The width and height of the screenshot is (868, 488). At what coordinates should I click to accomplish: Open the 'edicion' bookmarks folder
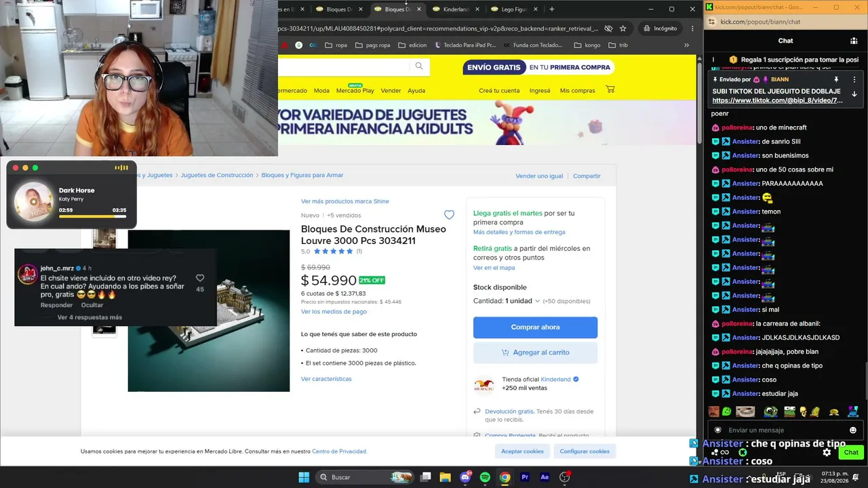click(412, 45)
